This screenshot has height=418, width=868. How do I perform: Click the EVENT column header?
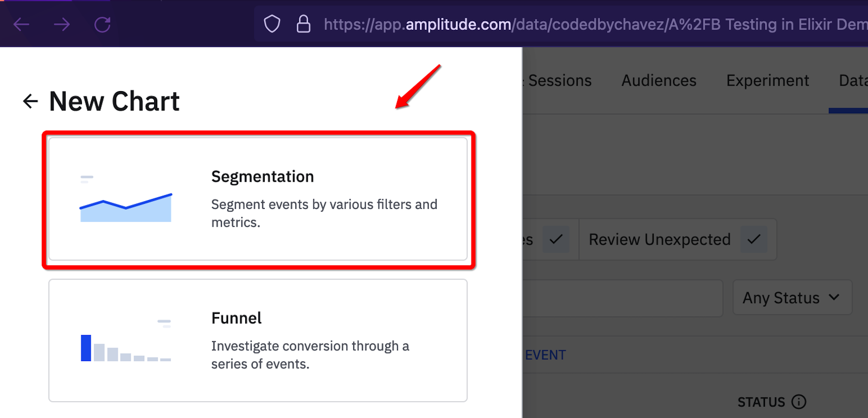pos(545,355)
